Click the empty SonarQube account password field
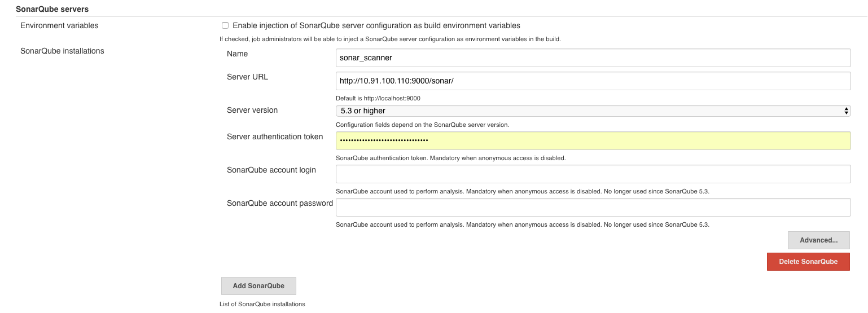The image size is (868, 313). click(593, 208)
